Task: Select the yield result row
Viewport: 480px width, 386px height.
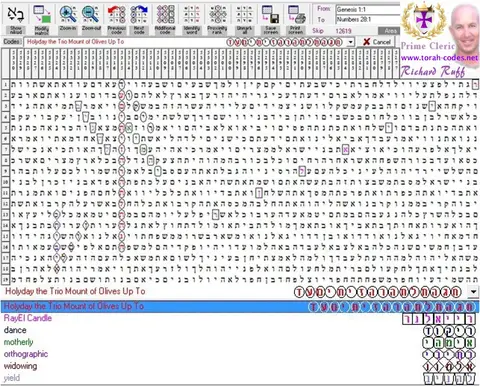Action: pyautogui.click(x=240, y=378)
